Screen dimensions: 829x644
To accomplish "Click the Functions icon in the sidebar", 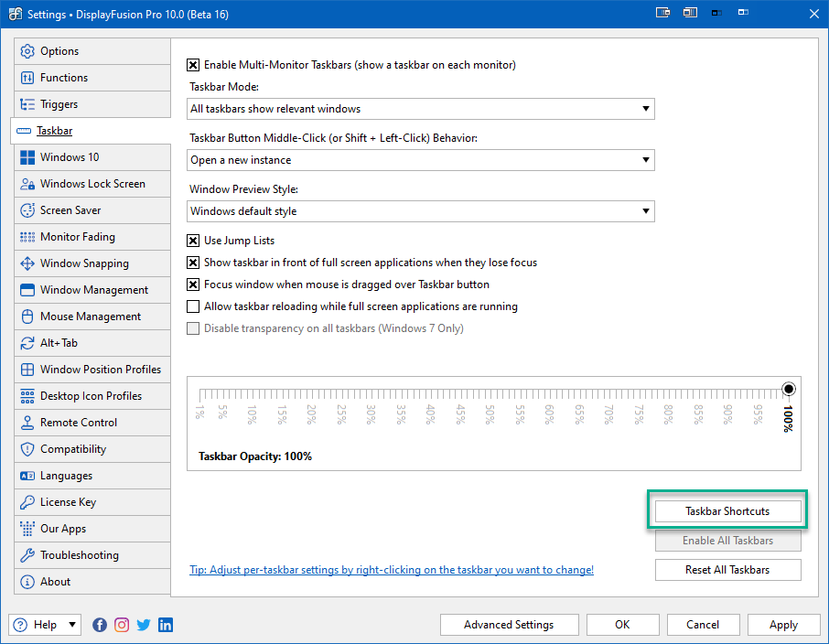I will [27, 78].
